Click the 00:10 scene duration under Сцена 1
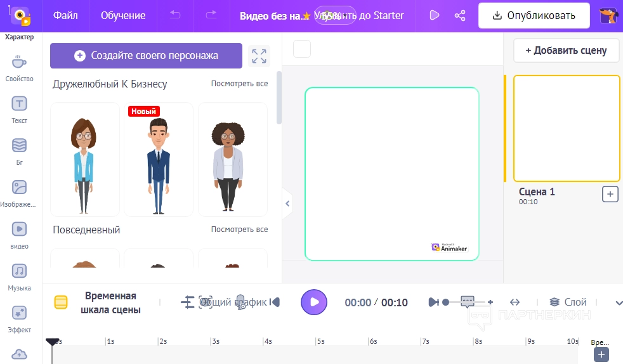Image resolution: width=623 pixels, height=364 pixels. [528, 202]
